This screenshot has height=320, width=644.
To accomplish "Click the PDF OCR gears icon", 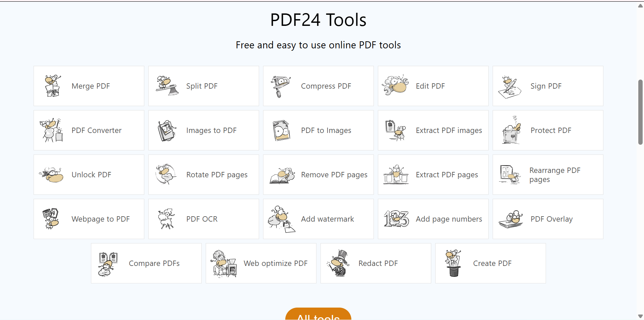I will (x=166, y=219).
